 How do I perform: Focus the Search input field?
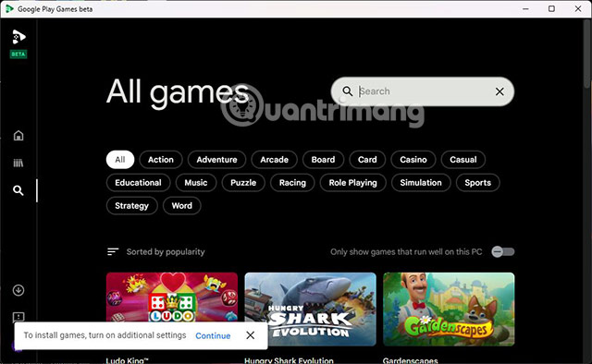tap(423, 91)
